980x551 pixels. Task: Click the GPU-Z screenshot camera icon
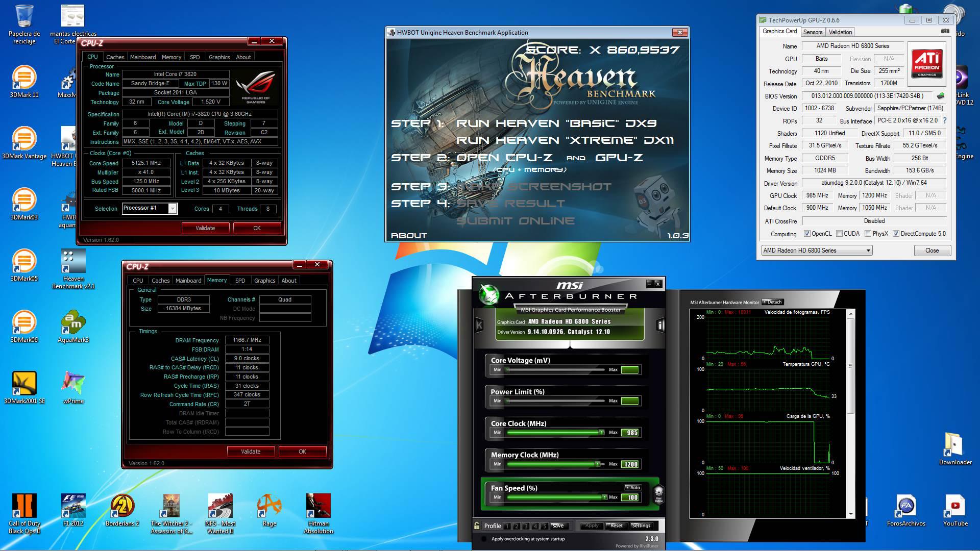click(945, 31)
